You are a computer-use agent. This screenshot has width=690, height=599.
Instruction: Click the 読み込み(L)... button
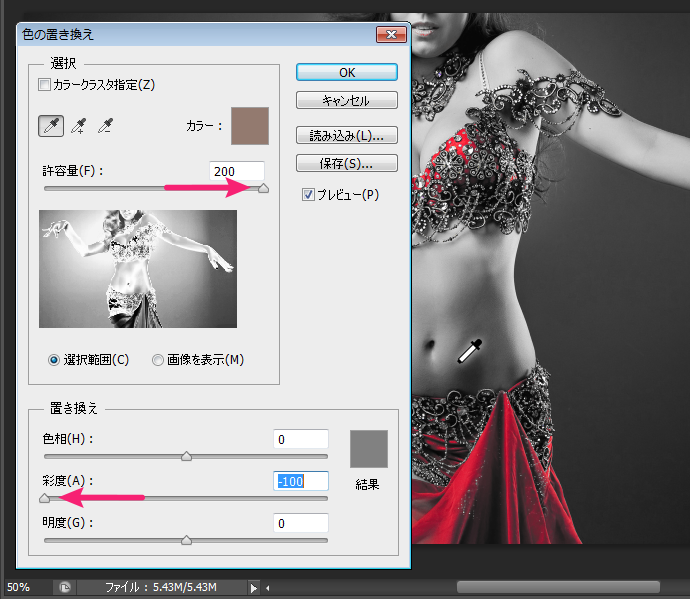[x=347, y=135]
